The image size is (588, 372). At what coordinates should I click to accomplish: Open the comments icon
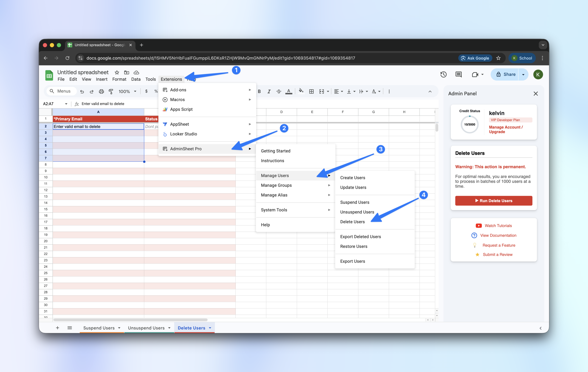(x=458, y=74)
